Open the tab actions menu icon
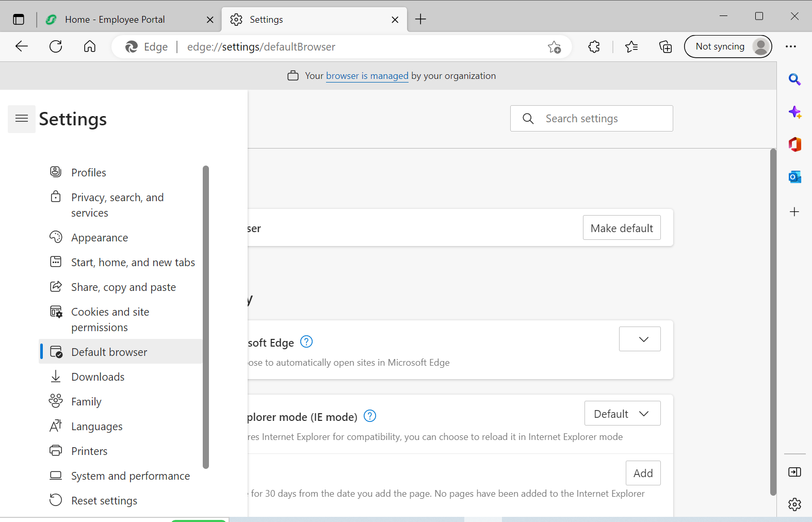The height and width of the screenshot is (522, 812). click(x=19, y=20)
